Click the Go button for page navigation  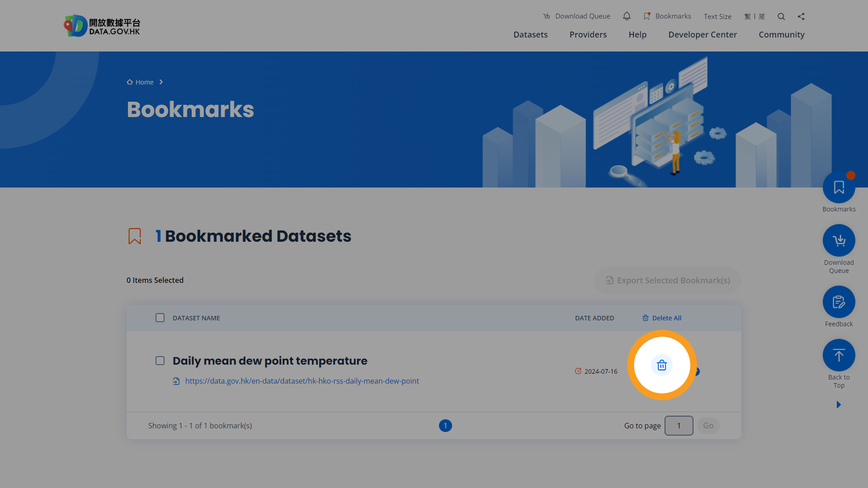(x=708, y=425)
